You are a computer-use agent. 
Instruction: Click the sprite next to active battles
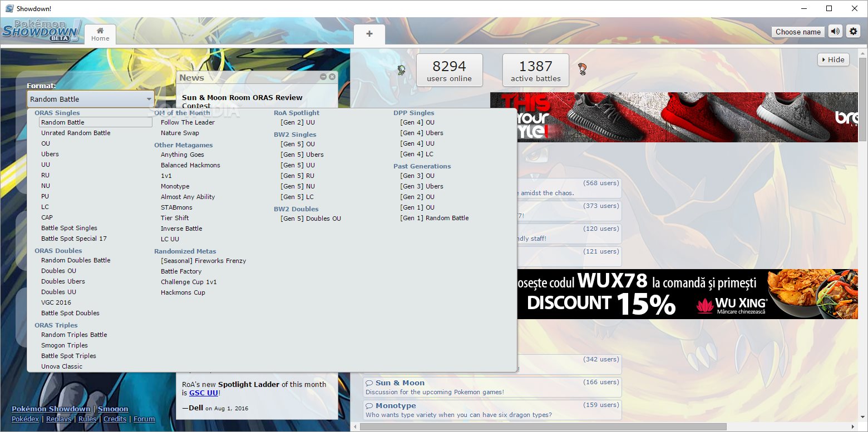tap(583, 69)
